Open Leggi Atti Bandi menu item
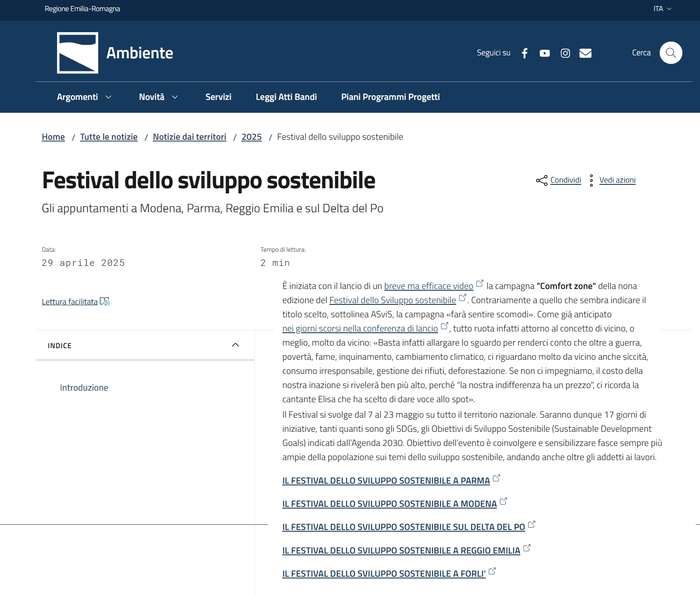The image size is (700, 596). coord(286,97)
